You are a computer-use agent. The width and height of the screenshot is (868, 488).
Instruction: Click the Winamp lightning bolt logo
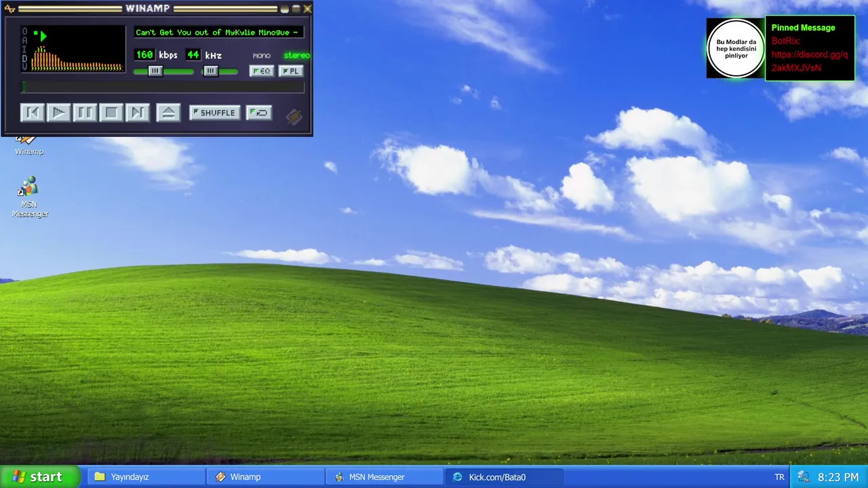tap(294, 117)
